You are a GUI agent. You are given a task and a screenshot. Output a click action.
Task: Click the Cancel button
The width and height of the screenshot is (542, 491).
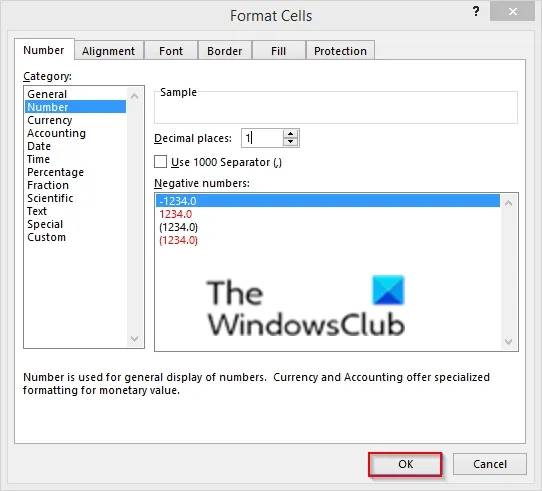490,464
